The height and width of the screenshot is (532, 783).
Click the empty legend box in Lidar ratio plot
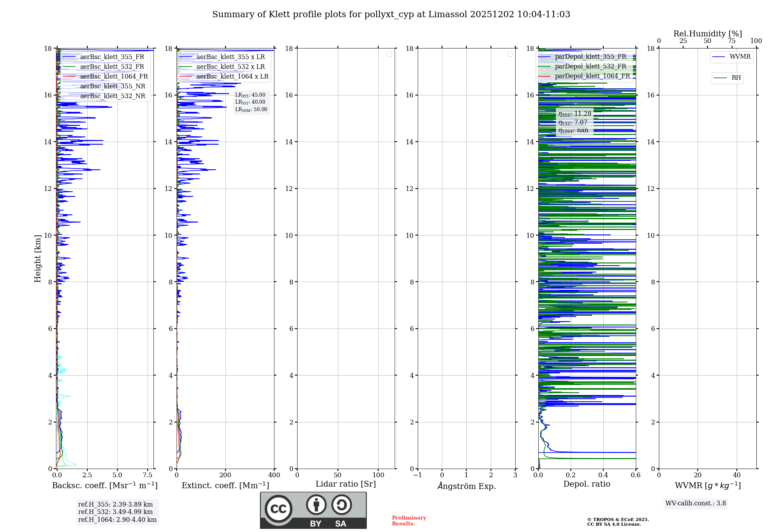point(389,54)
